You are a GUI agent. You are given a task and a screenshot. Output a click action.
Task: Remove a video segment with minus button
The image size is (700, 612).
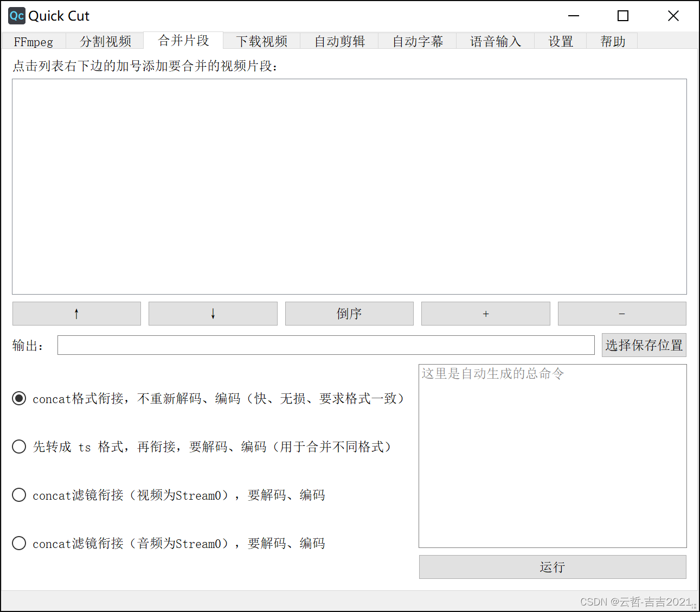pyautogui.click(x=621, y=314)
